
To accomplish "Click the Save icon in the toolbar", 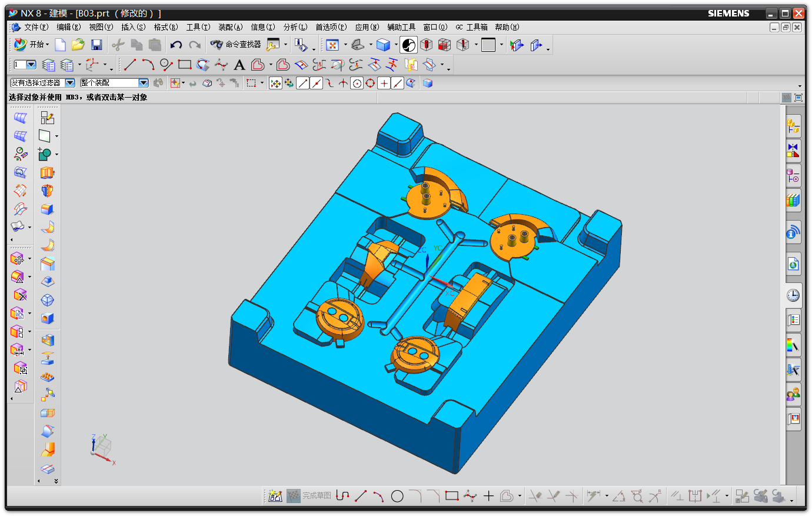I will coord(96,45).
